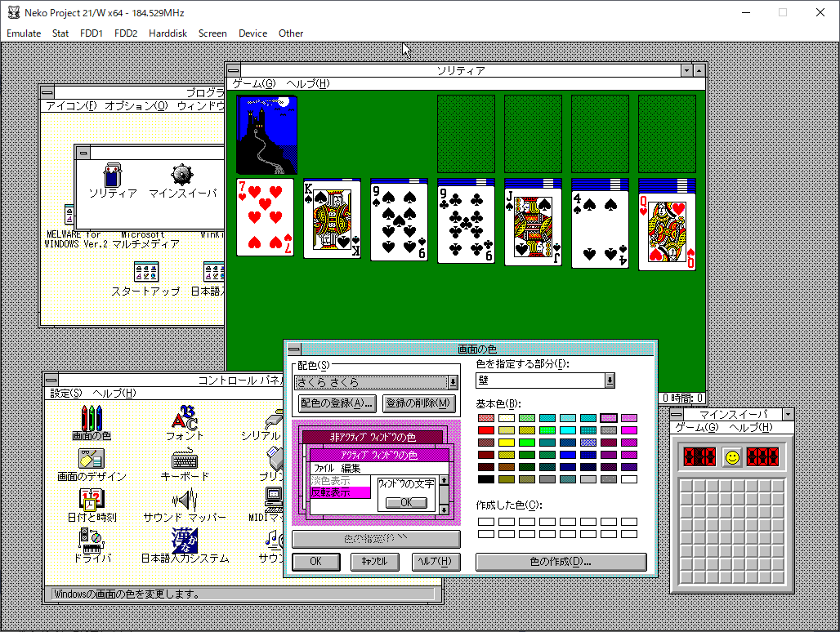
Task: Click 非アクティブ ウィンドウの色 preview title bar
Action: point(373,437)
